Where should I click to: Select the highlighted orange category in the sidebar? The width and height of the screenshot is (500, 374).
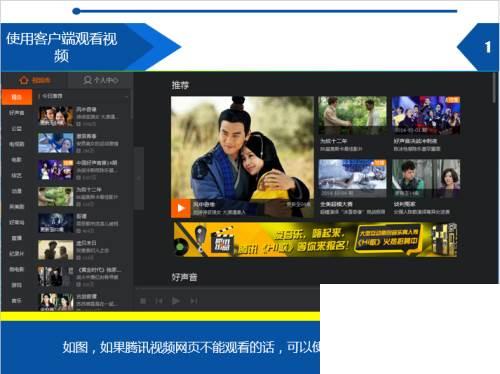point(17,97)
